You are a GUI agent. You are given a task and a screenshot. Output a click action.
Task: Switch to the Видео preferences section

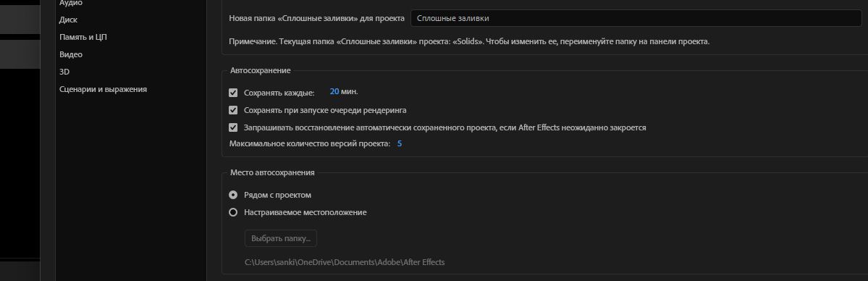[x=71, y=54]
